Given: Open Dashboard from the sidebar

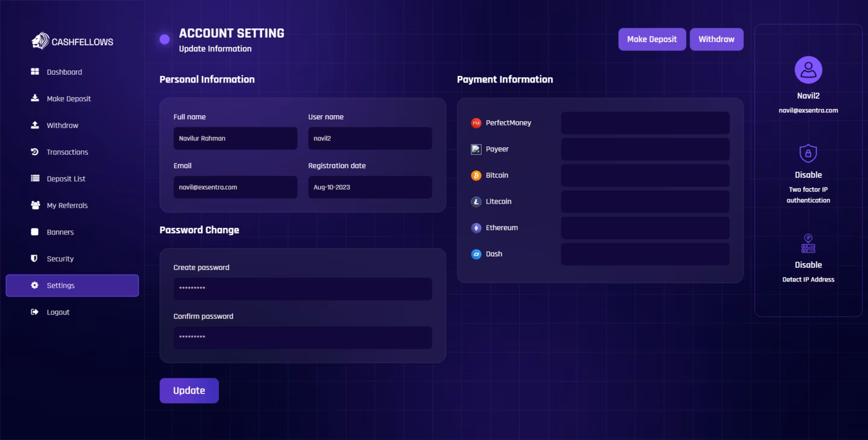Looking at the screenshot, I should [x=64, y=72].
